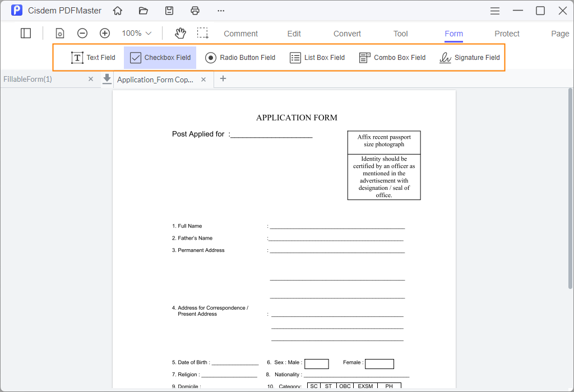Switch to the Protect tab
This screenshot has height=392, width=574.
pyautogui.click(x=507, y=34)
